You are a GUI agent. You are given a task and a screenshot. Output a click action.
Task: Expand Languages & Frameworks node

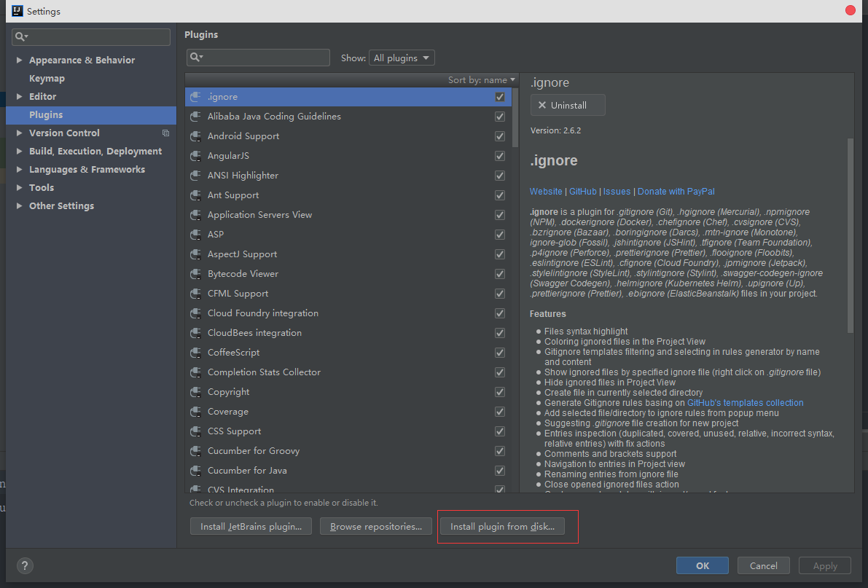click(20, 170)
